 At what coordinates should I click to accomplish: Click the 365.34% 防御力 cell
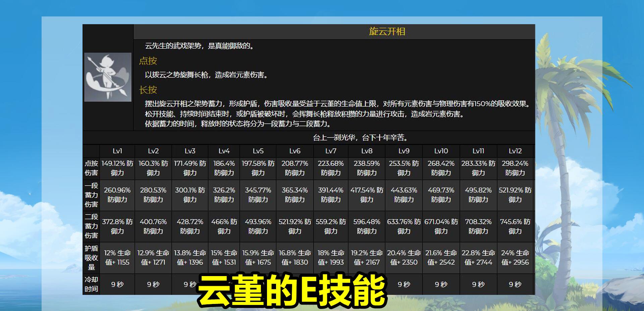pyautogui.click(x=295, y=195)
